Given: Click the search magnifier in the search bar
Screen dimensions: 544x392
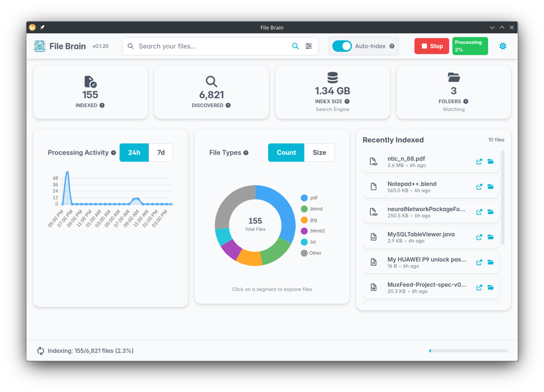Looking at the screenshot, I should click(295, 46).
